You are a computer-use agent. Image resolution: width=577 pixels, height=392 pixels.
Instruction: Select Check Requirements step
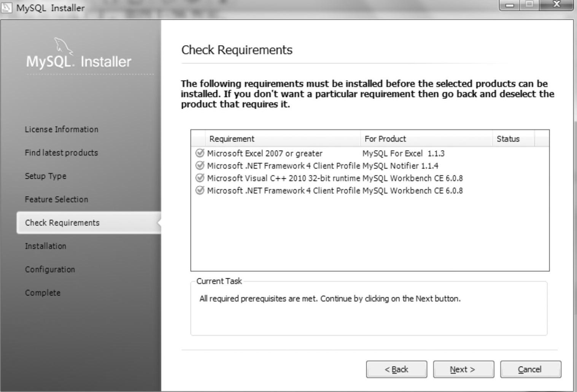[x=89, y=222]
